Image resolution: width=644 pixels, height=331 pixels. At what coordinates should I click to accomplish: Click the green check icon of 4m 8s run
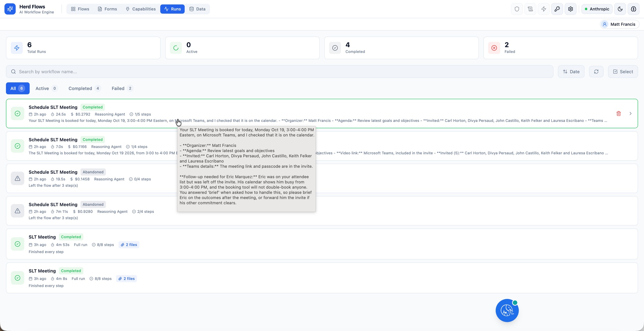point(17,278)
